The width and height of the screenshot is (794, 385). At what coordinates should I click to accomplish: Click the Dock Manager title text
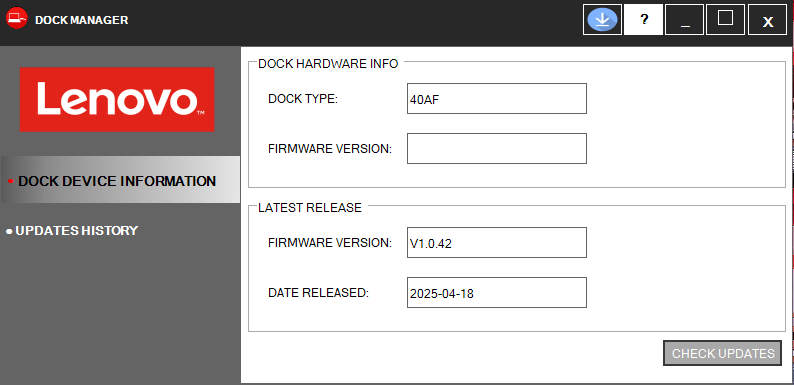[x=82, y=20]
